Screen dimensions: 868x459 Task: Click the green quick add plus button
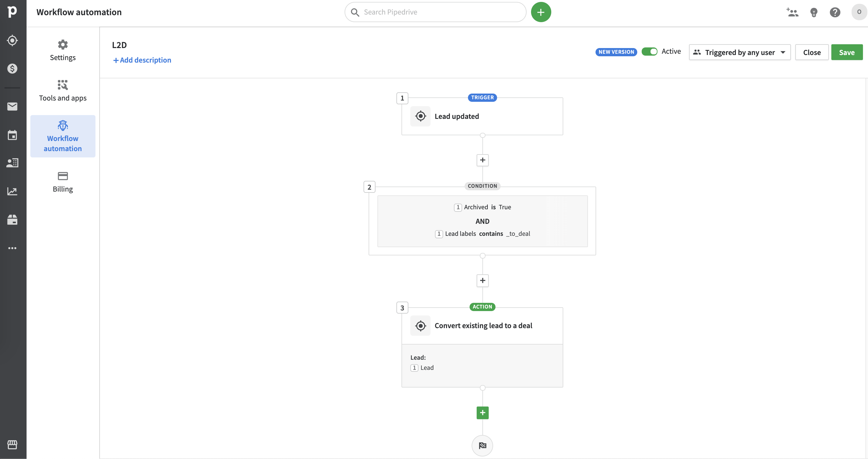point(541,12)
